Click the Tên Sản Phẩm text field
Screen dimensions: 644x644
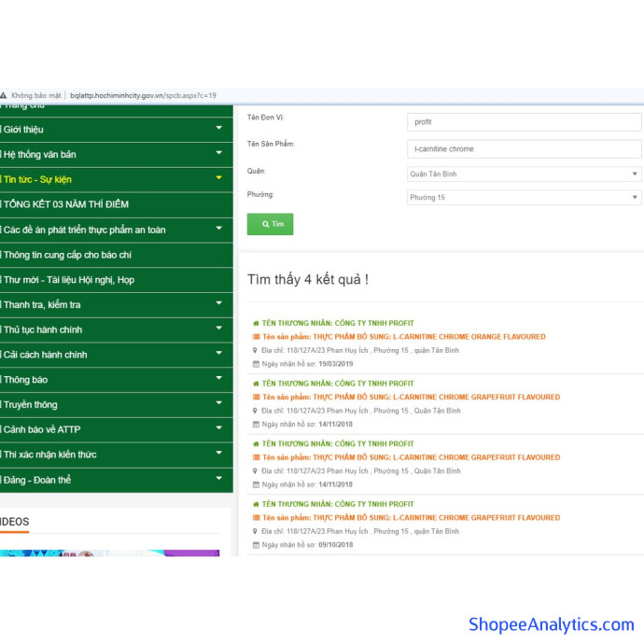tap(524, 149)
